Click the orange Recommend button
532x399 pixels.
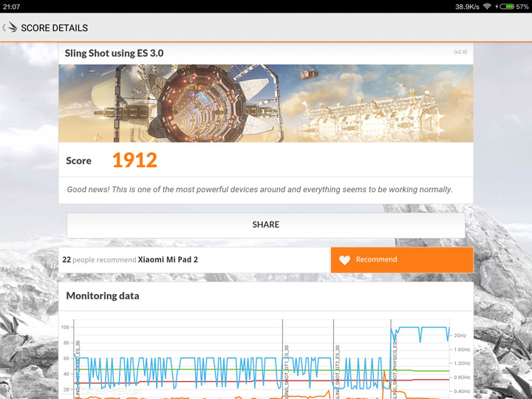[402, 260]
